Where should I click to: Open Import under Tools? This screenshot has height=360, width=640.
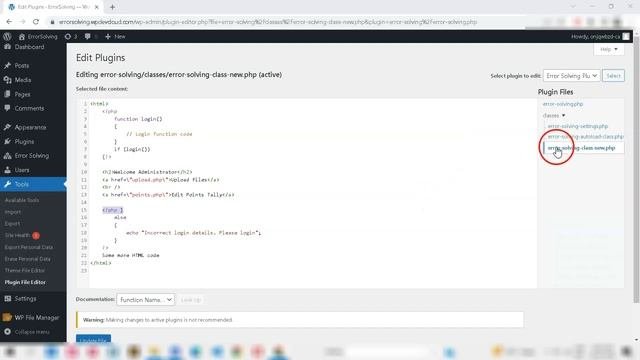coord(13,212)
